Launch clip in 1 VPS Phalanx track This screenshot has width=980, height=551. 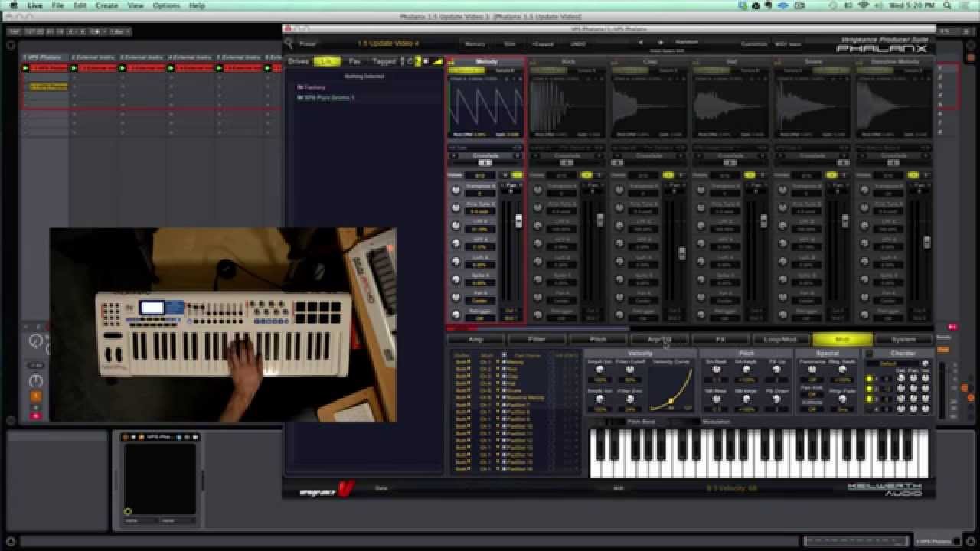point(25,68)
